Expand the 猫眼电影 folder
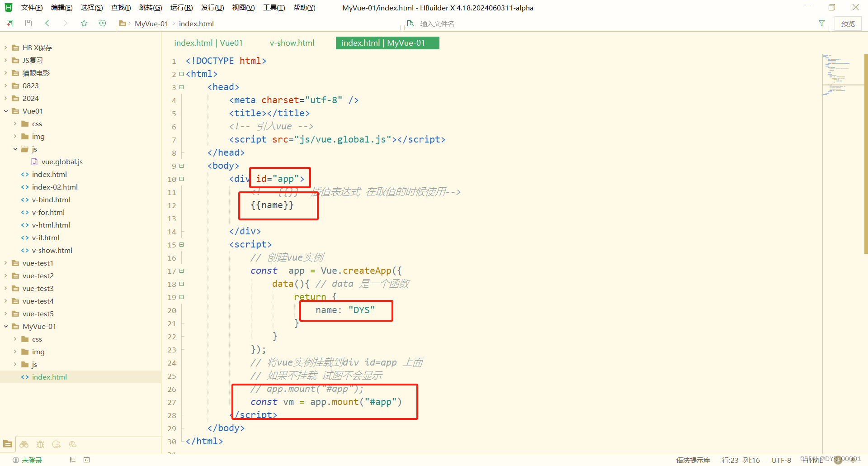 [x=6, y=73]
